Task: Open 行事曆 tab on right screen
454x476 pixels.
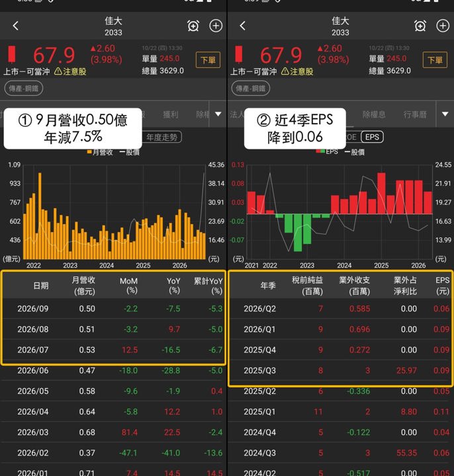Action: (415, 114)
